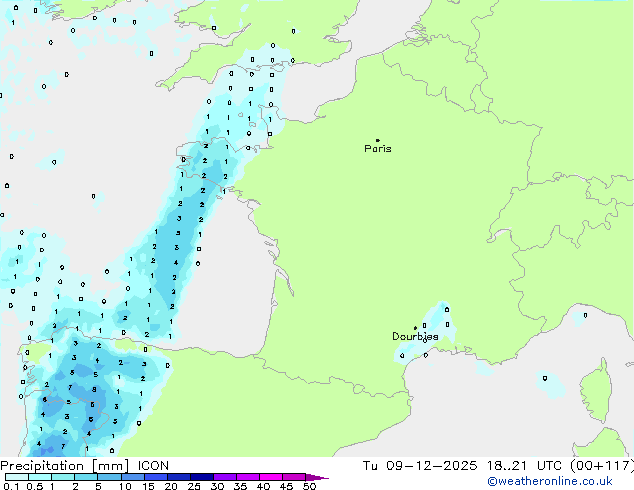Click the black dot marking Dourbies
This screenshot has width=634, height=490.
(415, 328)
